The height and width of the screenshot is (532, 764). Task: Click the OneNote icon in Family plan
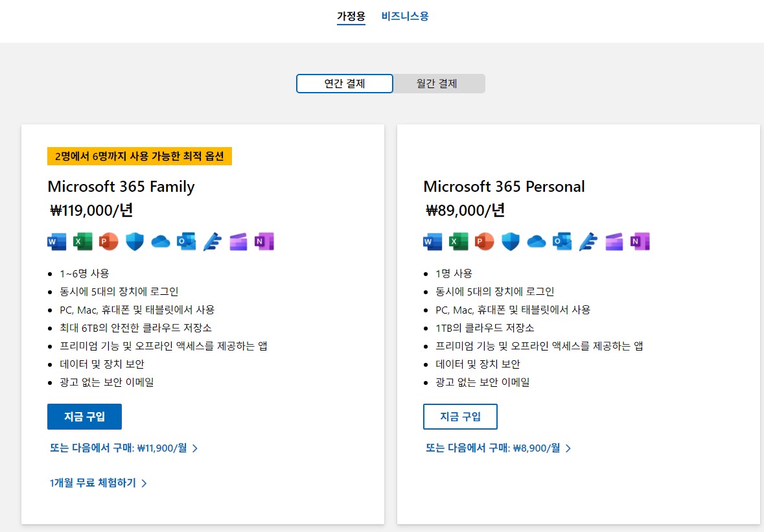point(264,242)
